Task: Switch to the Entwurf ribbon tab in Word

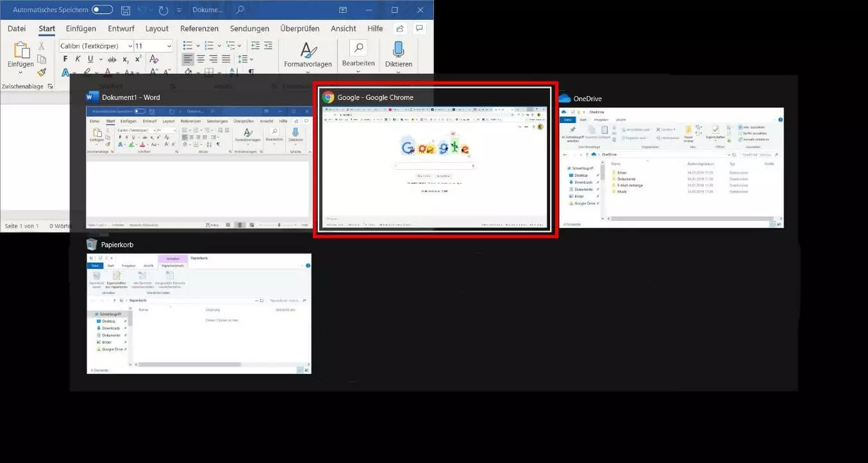Action: point(121,29)
